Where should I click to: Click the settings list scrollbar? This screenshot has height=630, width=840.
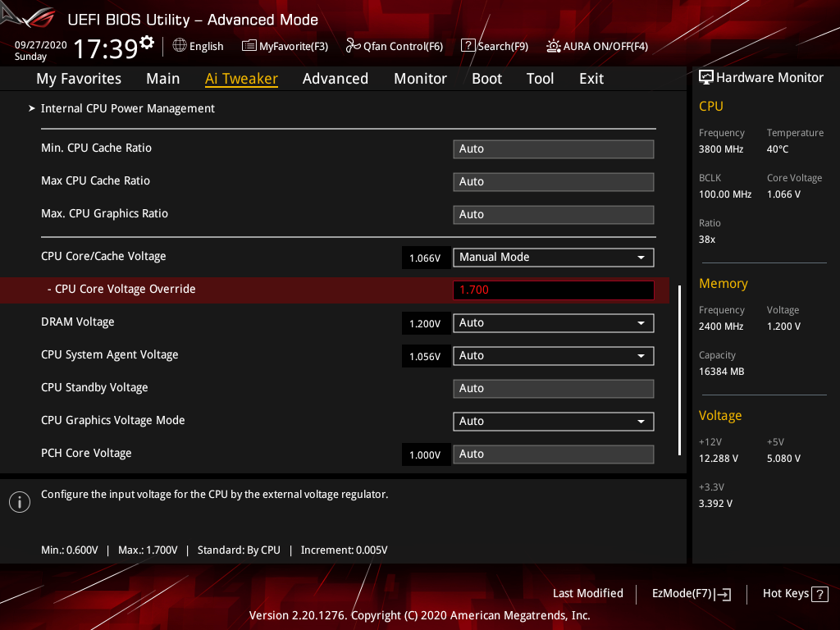679,370
